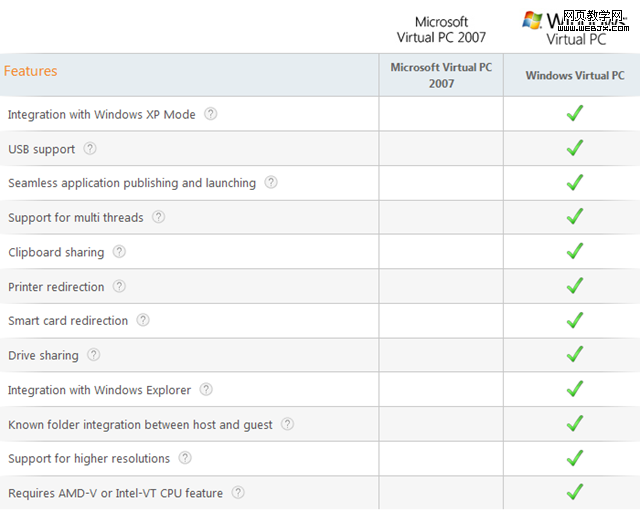Click the help icon beside Printer redirection
Image resolution: width=640 pixels, height=511 pixels.
point(119,286)
